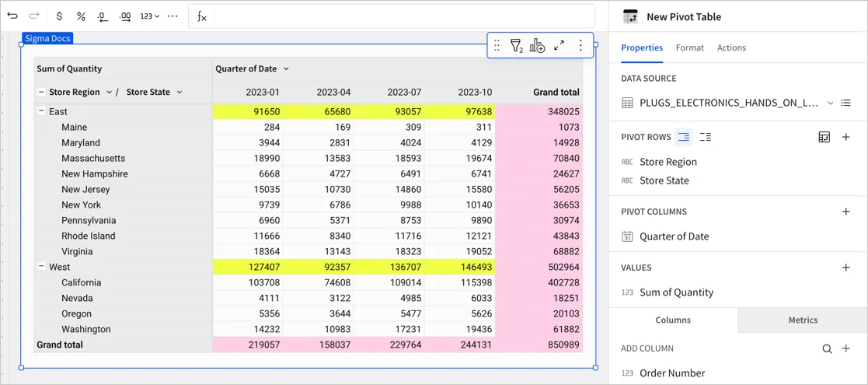This screenshot has width=868, height=385.
Task: Open Store State header dropdown
Action: [x=180, y=92]
